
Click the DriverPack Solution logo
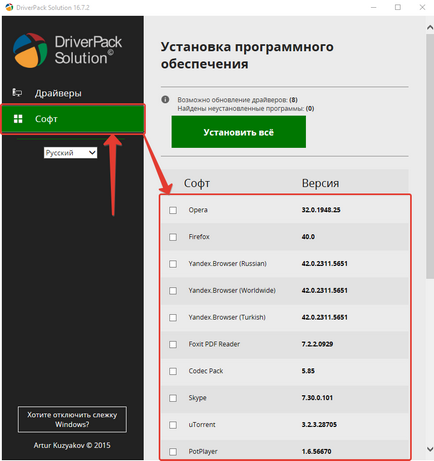(x=67, y=50)
